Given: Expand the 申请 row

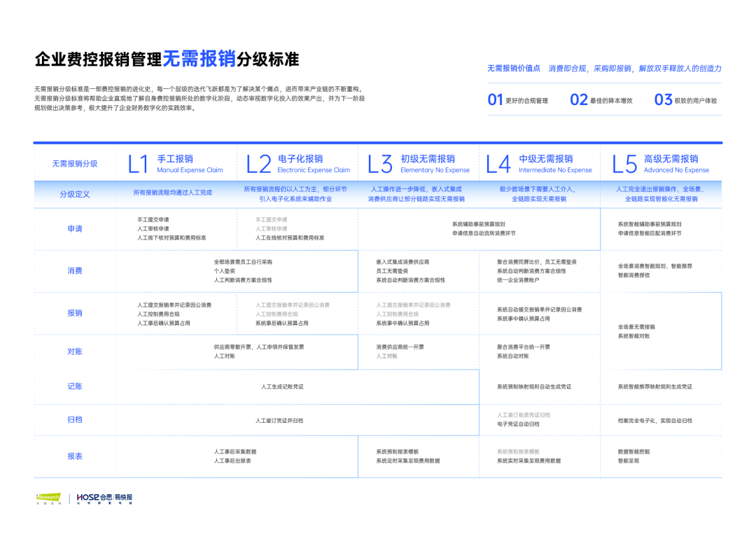Looking at the screenshot, I should click(73, 228).
